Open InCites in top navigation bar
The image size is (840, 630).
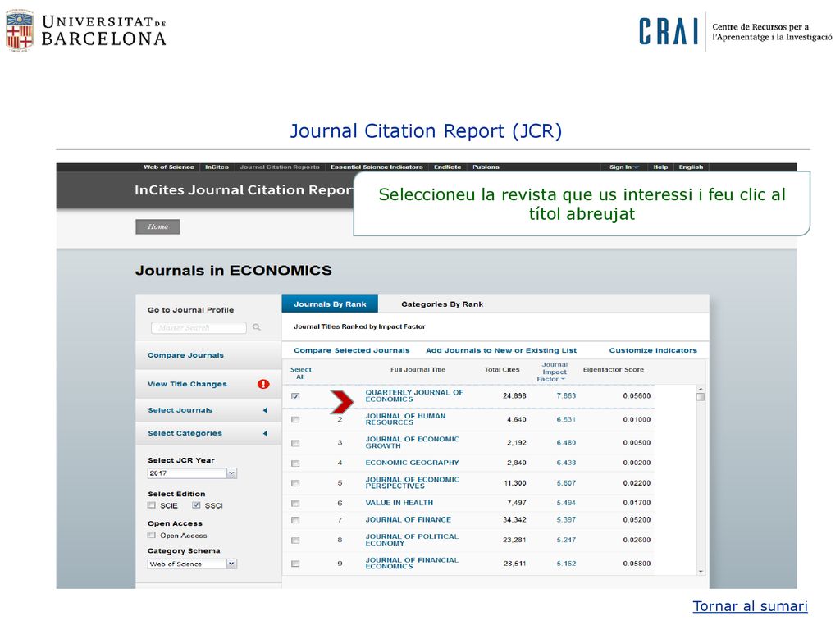pos(217,167)
